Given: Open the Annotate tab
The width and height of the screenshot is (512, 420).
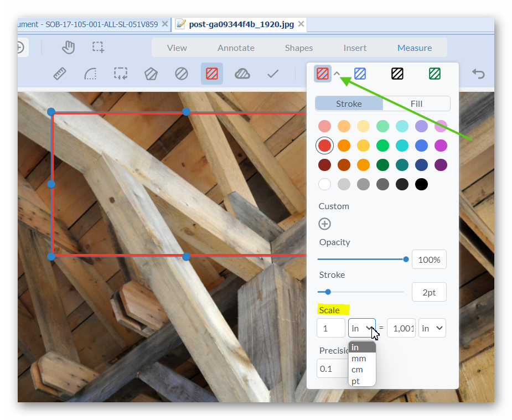Looking at the screenshot, I should [x=236, y=48].
